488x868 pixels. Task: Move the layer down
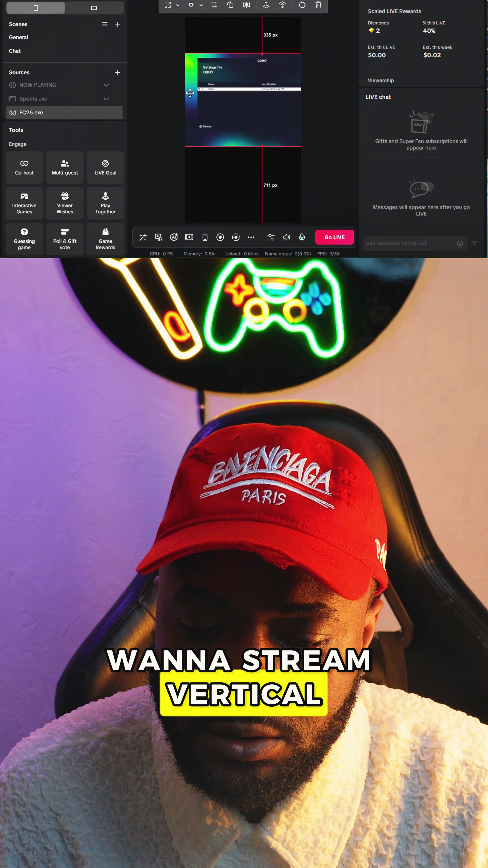(282, 5)
